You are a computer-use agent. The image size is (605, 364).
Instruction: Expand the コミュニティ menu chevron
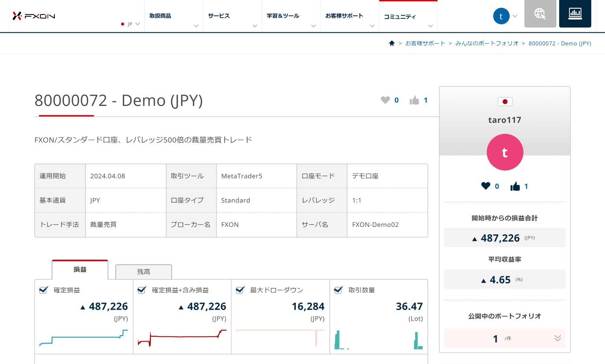coord(431,26)
